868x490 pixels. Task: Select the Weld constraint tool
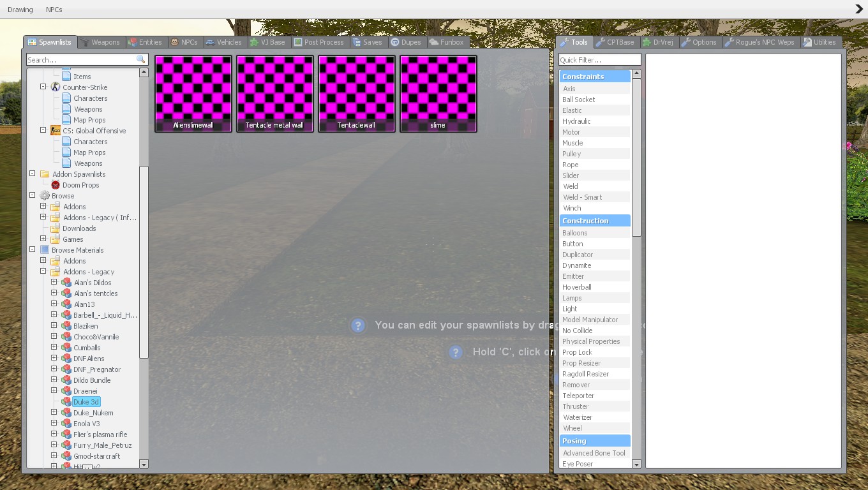[x=595, y=186]
